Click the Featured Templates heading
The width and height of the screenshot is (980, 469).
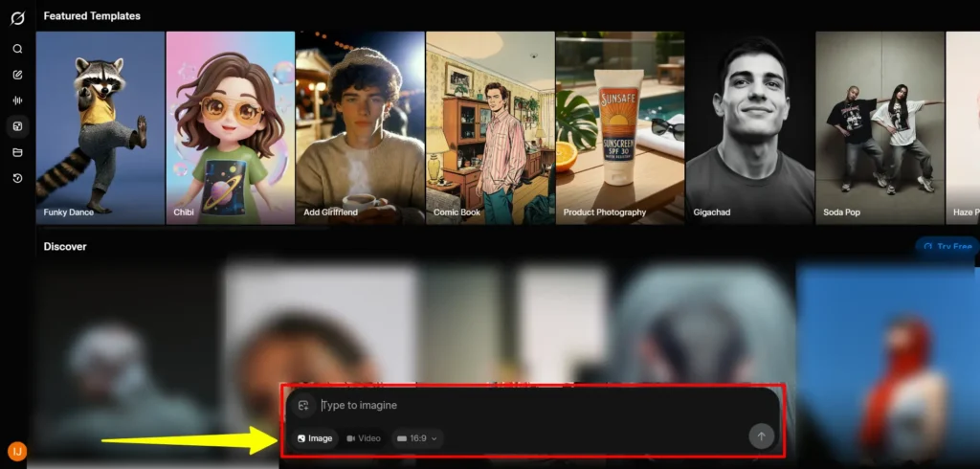92,16
